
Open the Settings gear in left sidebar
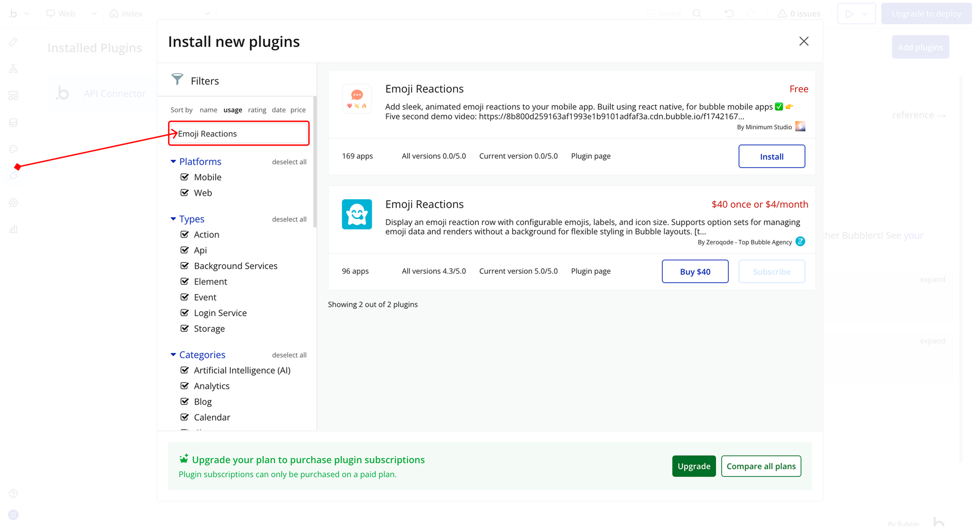13,203
